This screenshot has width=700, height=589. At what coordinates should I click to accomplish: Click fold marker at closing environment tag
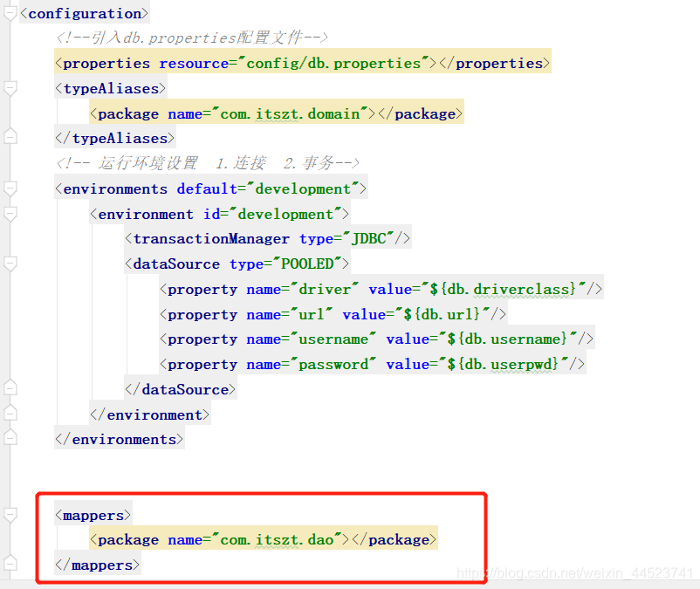[x=10, y=412]
